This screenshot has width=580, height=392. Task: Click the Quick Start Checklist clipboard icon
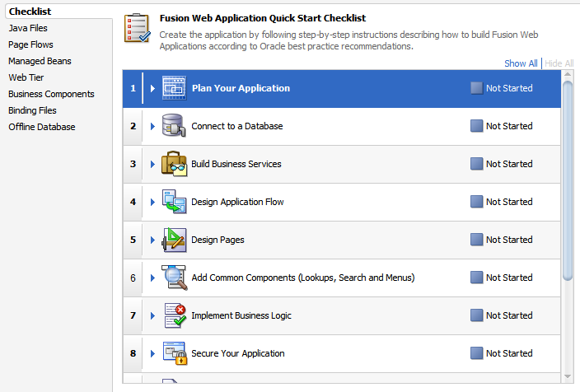pyautogui.click(x=138, y=28)
